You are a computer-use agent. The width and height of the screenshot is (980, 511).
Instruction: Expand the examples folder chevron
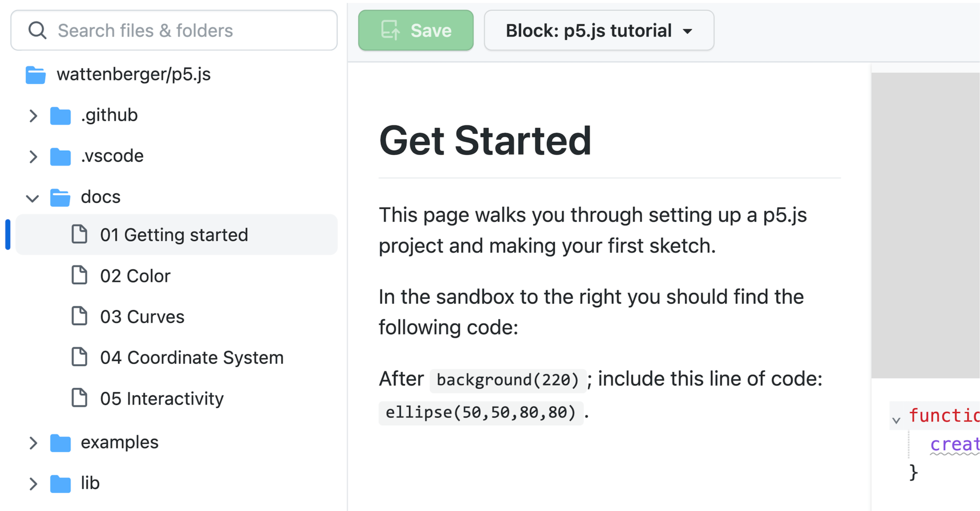pos(33,443)
